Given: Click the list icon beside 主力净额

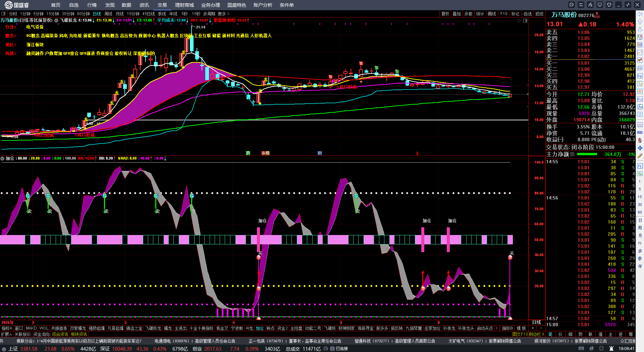Looking at the screenshot, I should point(572,154).
